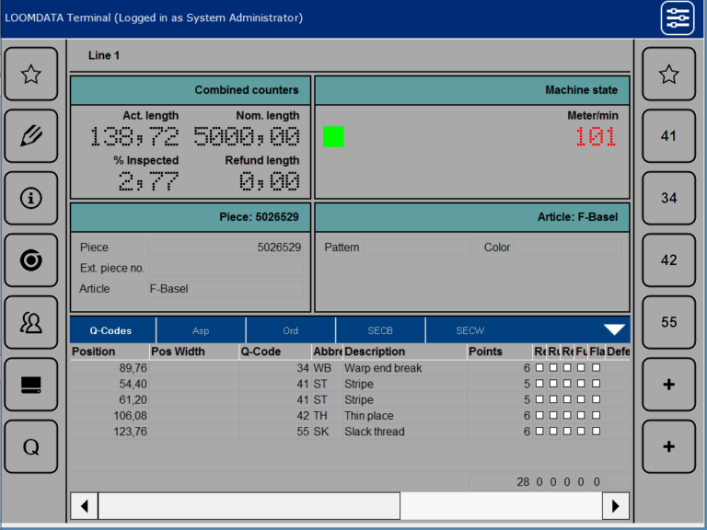Open the info icon in left sidebar
707x530 pixels.
point(31,198)
